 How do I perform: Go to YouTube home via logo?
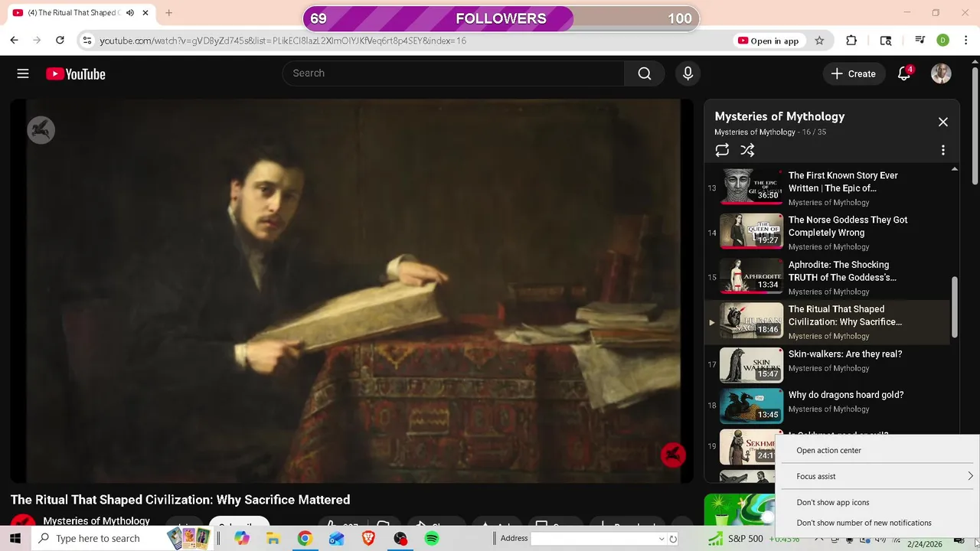[x=75, y=74]
